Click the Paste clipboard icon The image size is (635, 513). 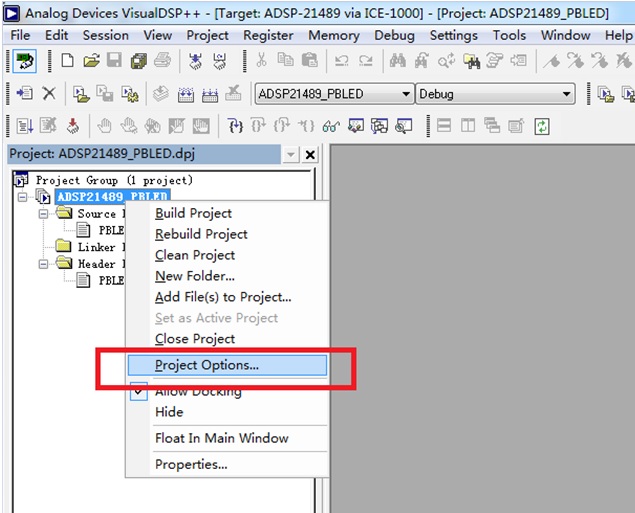point(310,60)
